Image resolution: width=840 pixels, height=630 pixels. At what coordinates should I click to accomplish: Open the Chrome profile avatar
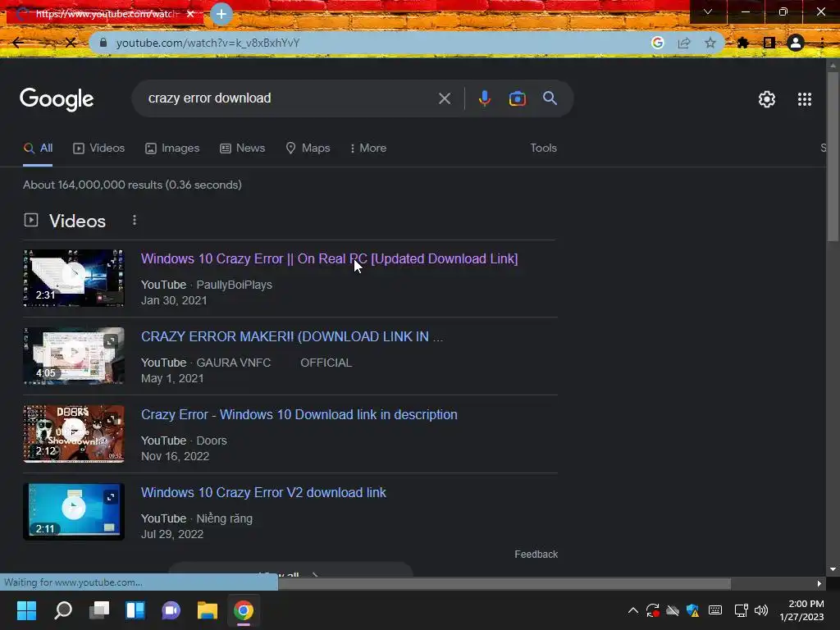[x=796, y=43]
